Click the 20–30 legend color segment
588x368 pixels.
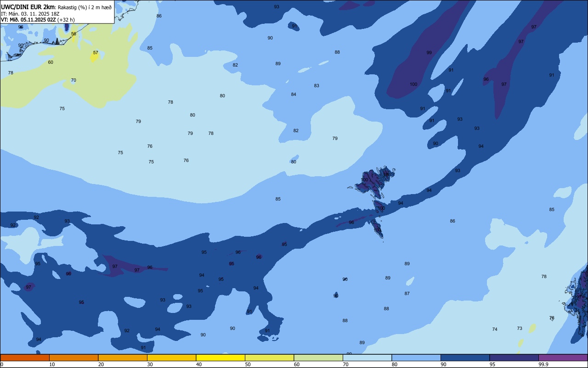click(x=123, y=358)
